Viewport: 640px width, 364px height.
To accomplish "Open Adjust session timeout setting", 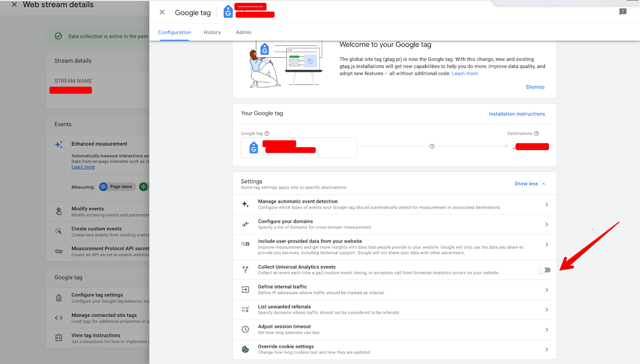I will [394, 330].
